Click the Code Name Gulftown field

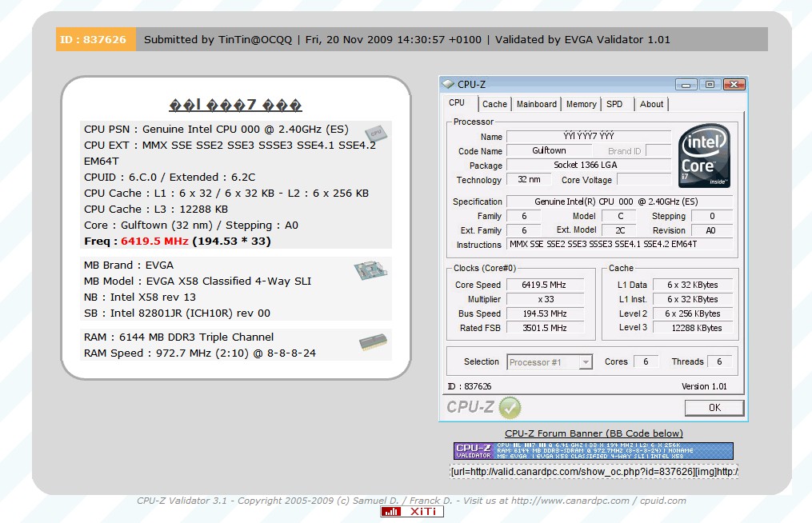549,150
